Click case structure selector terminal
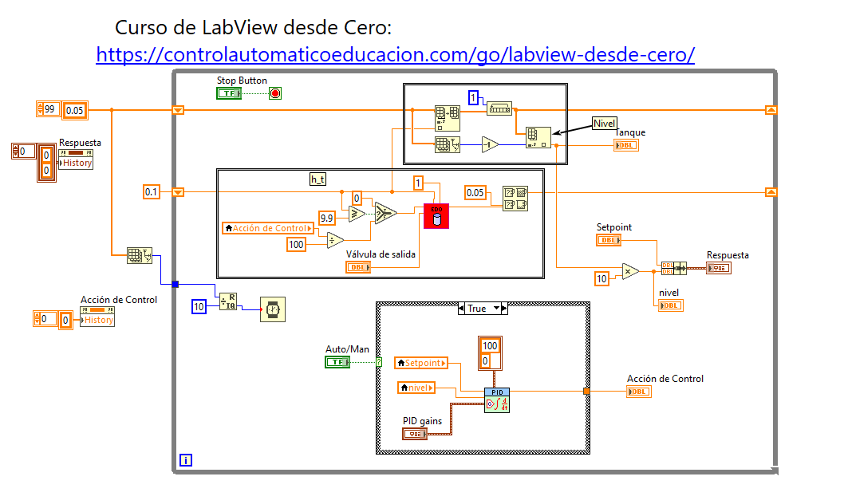The height and width of the screenshot is (504, 844). point(379,362)
